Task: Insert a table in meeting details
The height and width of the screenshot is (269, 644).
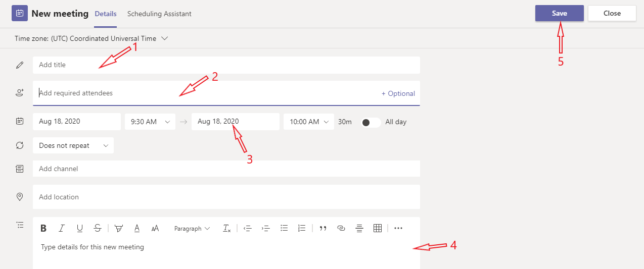Action: click(377, 228)
